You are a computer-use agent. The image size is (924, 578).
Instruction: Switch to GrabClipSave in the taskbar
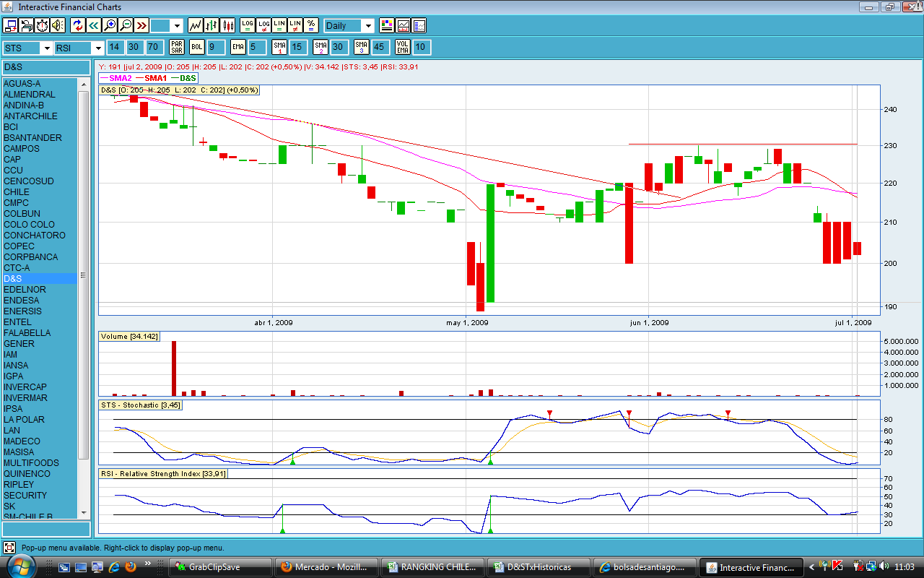click(x=220, y=567)
